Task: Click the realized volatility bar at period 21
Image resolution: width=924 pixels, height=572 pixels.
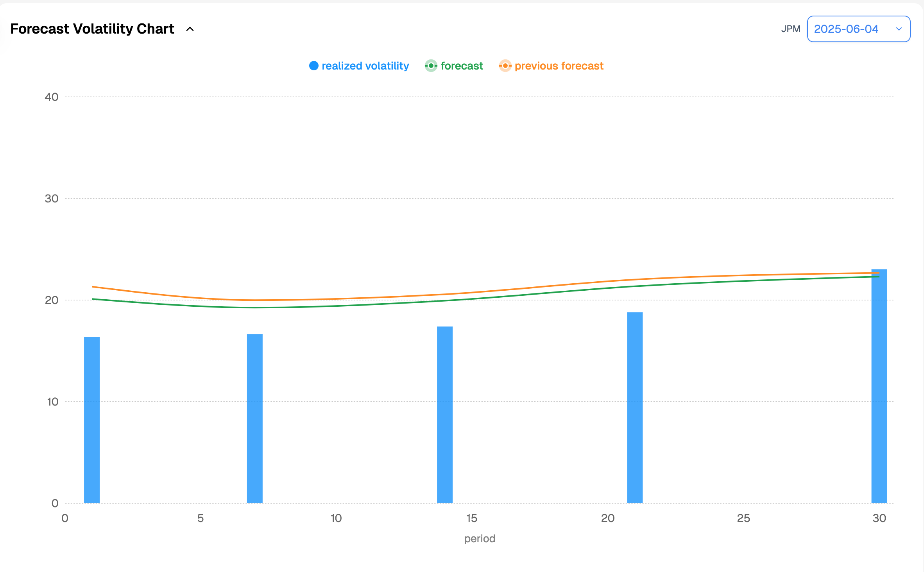Action: point(634,407)
